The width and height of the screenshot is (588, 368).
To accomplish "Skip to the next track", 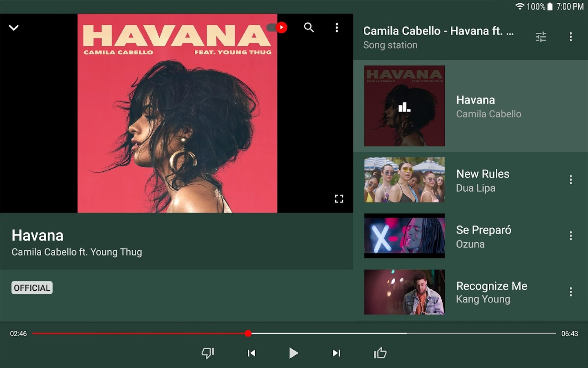I will [x=336, y=353].
